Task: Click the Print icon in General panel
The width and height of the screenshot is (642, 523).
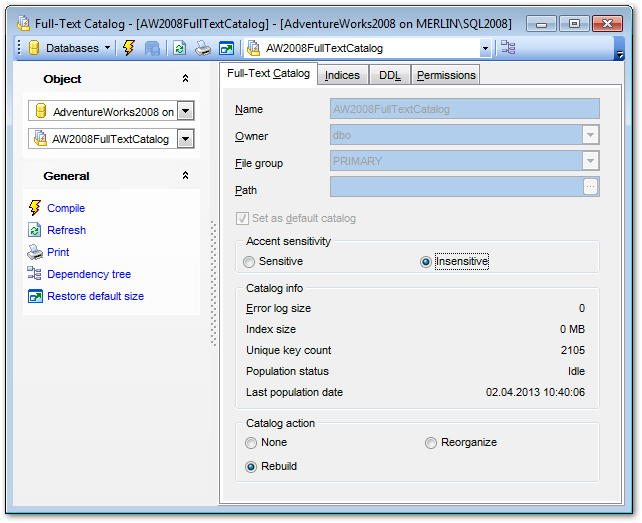Action: click(35, 252)
